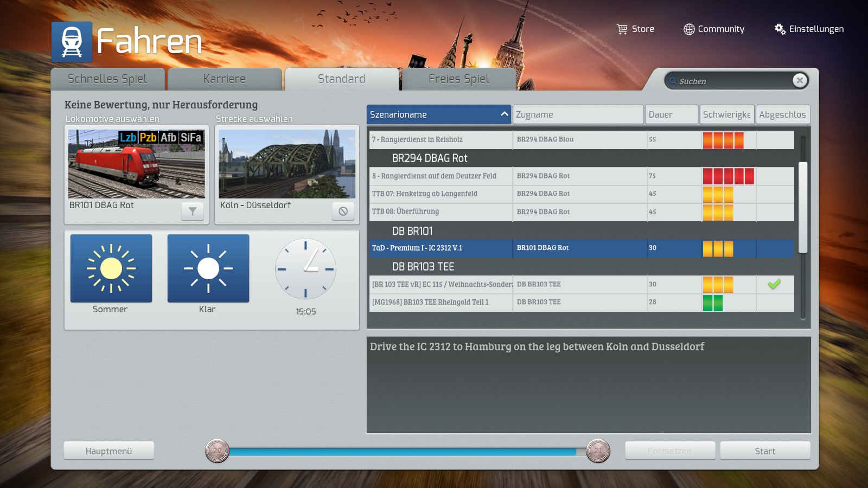Collapse the DB BR101 group header
Image resolution: width=868 pixels, height=488 pixels.
[412, 231]
